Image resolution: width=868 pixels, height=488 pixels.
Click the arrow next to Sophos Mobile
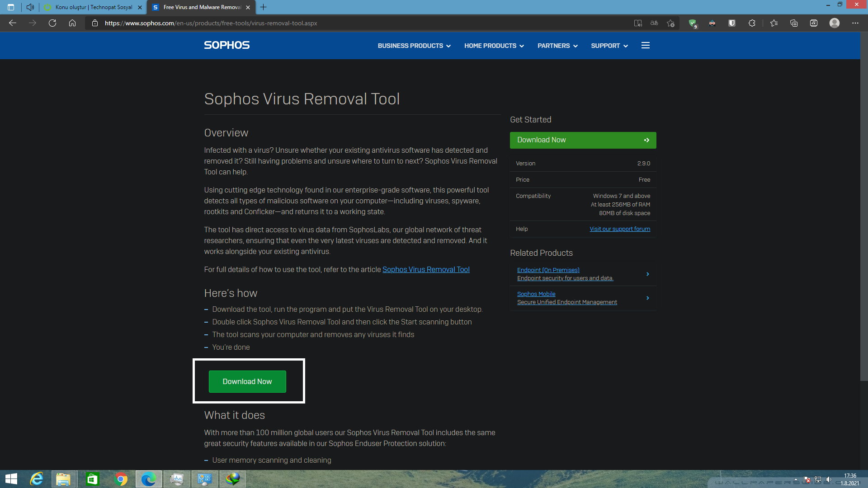pos(647,298)
